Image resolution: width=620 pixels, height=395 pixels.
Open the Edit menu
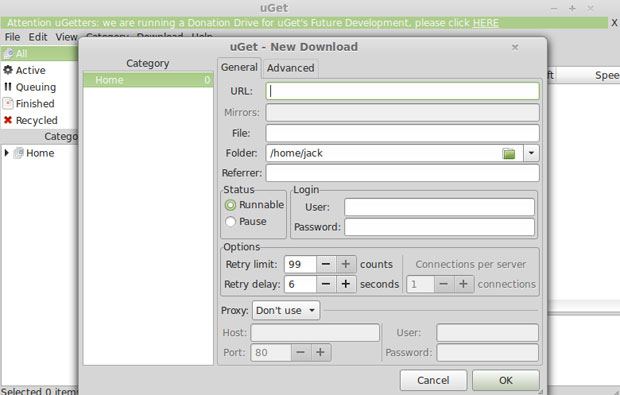[38, 37]
